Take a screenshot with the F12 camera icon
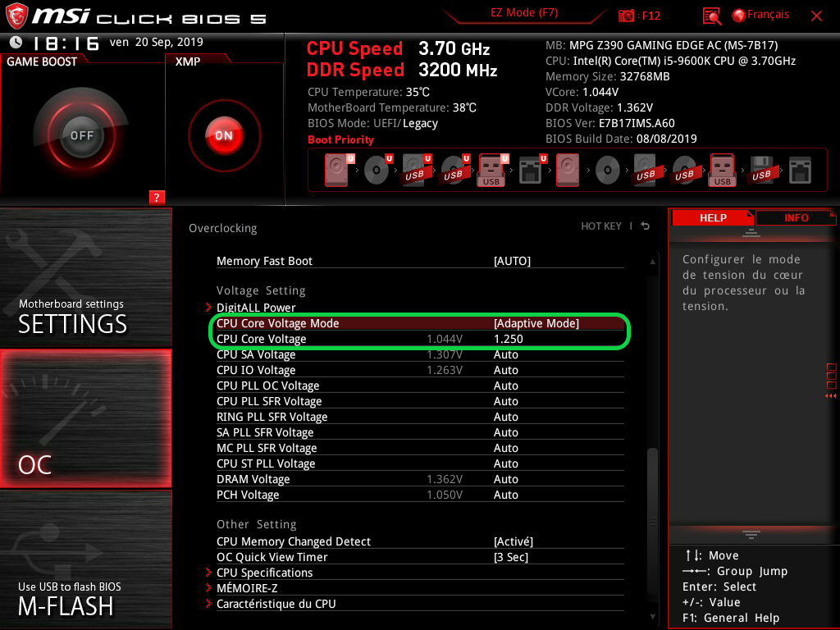The width and height of the screenshot is (840, 630). pos(626,16)
